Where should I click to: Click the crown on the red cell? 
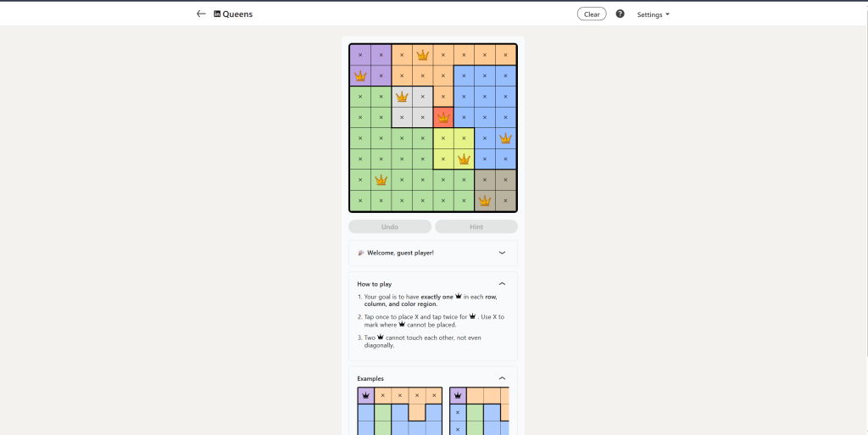442,117
